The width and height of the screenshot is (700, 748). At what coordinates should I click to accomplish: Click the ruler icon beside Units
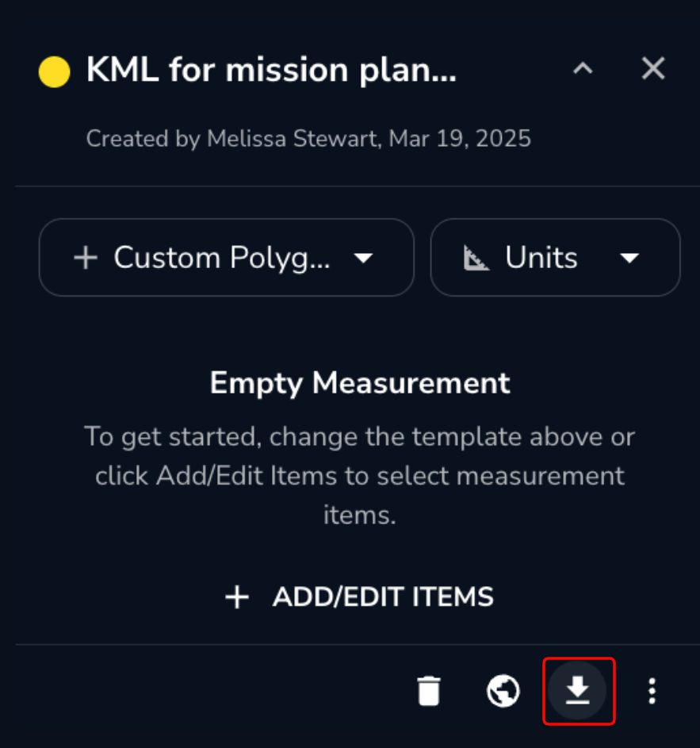click(476, 258)
